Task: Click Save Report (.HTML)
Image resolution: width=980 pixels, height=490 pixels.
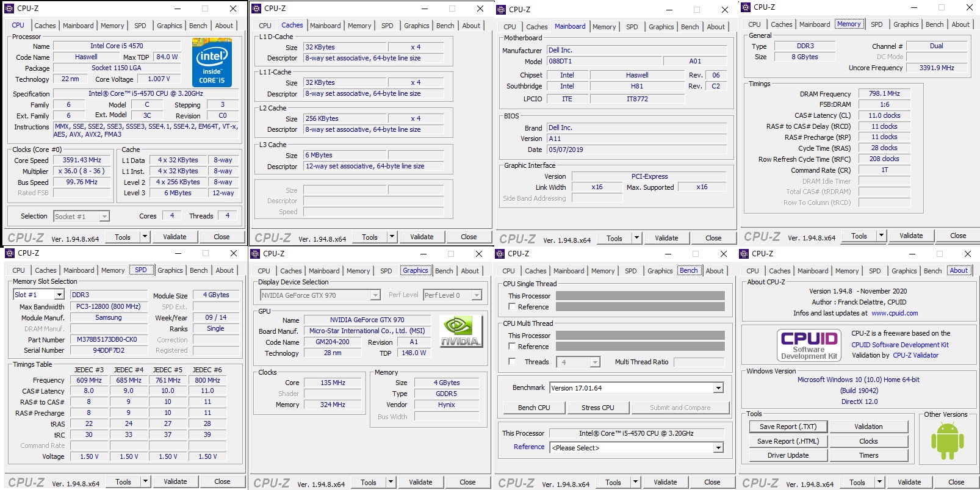Action: tap(788, 441)
